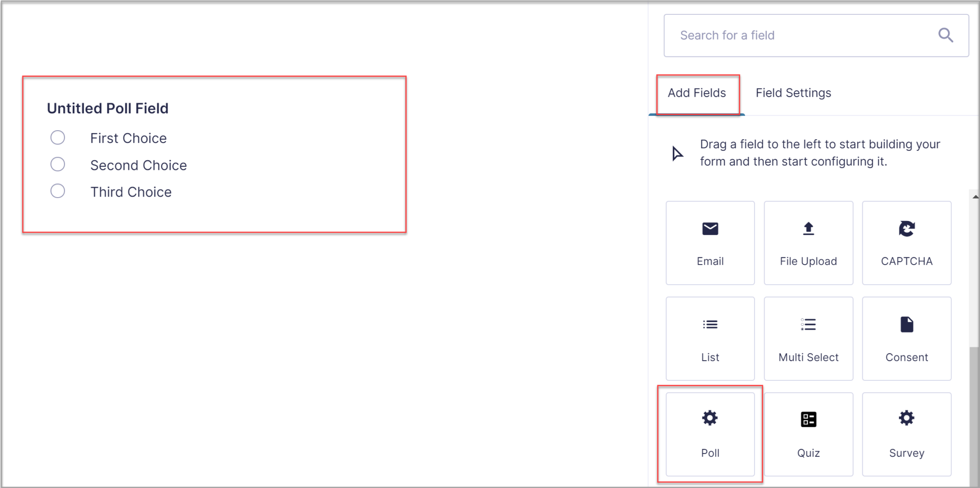Add a Quiz field
Image resolution: width=980 pixels, height=488 pixels.
point(808,434)
